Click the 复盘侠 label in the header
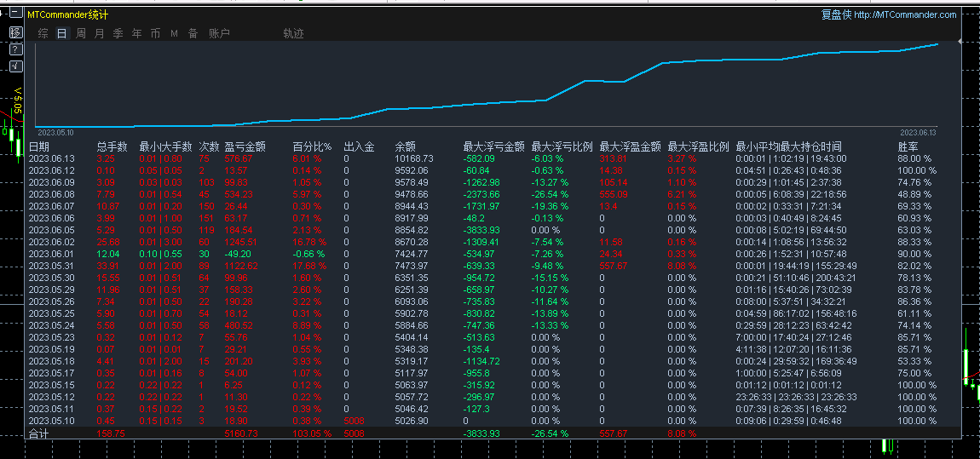 coord(836,15)
